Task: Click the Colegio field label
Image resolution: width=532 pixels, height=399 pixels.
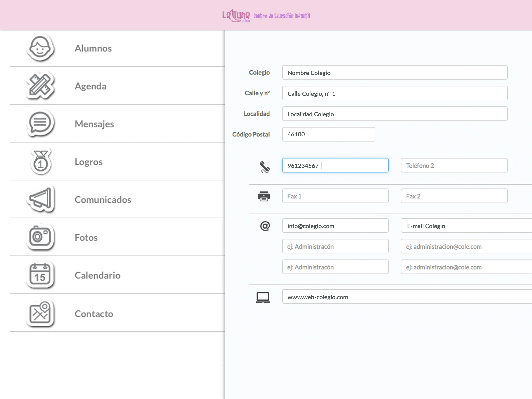Action: pyautogui.click(x=259, y=73)
